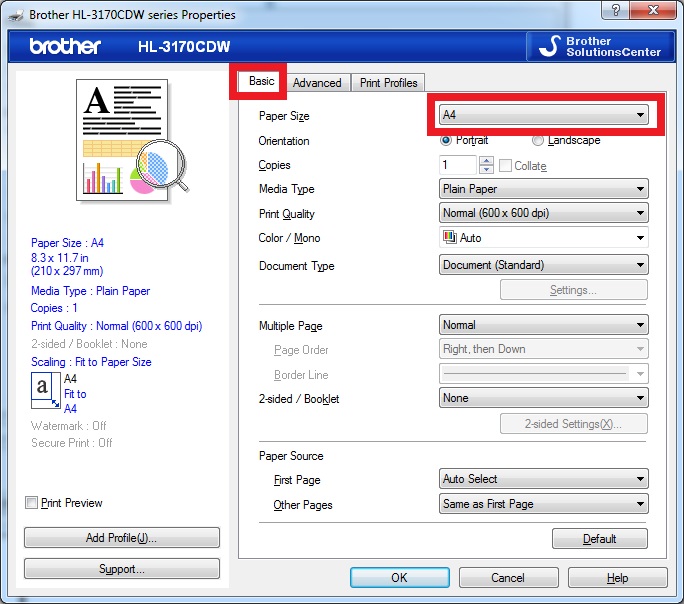Viewport: 684px width, 604px height.
Task: Switch to the Advanced tab
Action: click(317, 82)
